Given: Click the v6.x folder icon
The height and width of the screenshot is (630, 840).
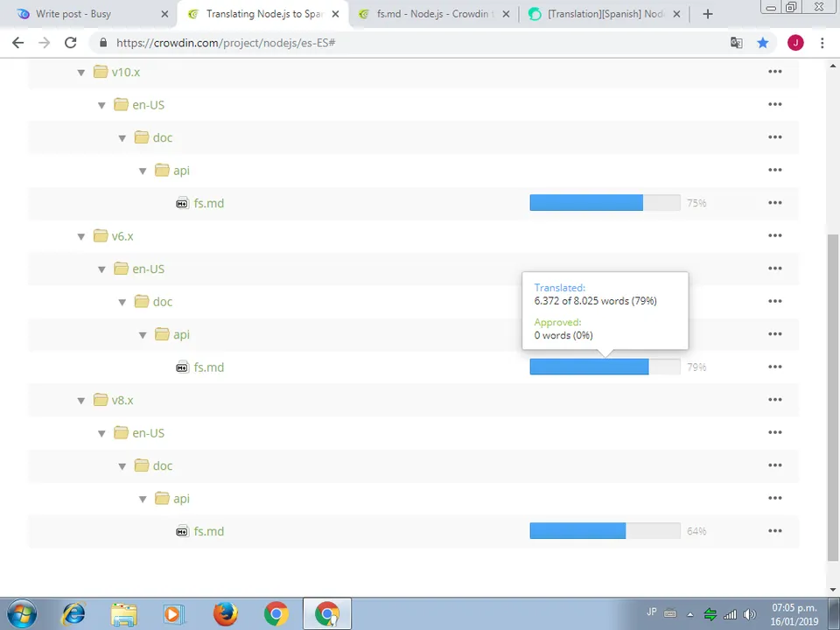Looking at the screenshot, I should click(x=101, y=235).
